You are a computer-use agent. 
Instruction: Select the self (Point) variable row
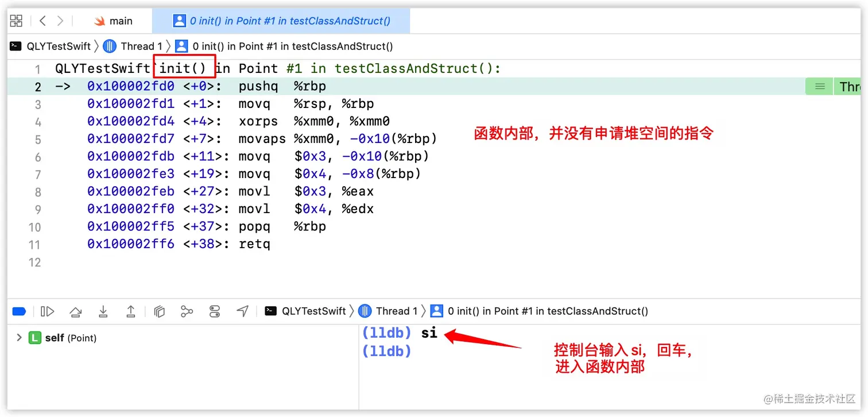(62, 338)
